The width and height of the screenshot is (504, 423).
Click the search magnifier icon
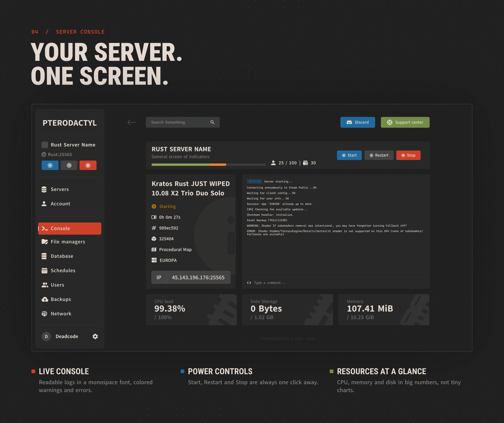click(x=212, y=122)
